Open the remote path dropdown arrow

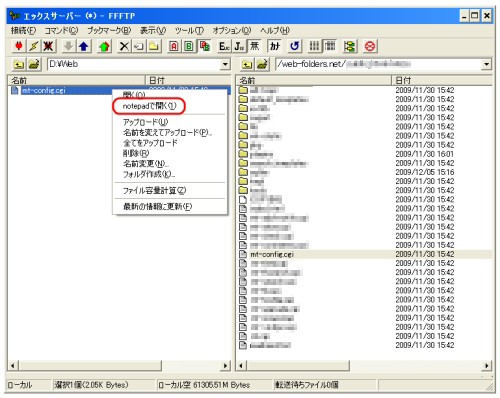[486, 64]
